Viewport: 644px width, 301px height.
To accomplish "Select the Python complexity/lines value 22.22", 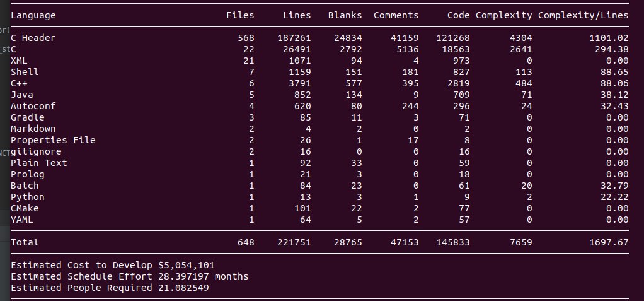I will (x=614, y=197).
